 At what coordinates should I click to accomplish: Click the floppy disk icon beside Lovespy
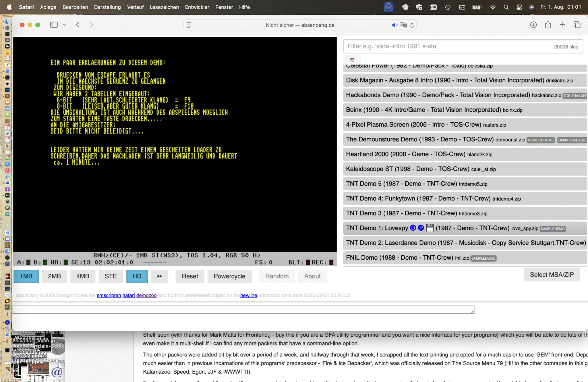[430, 228]
